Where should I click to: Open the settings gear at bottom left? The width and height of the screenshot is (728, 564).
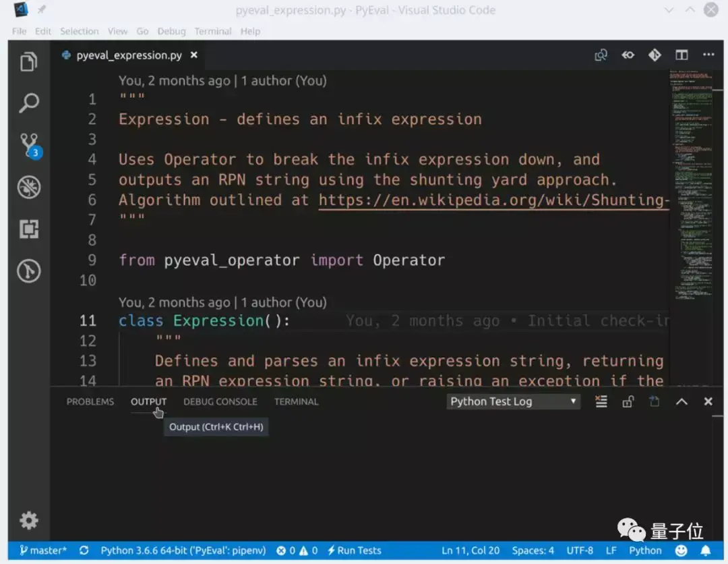(28, 520)
